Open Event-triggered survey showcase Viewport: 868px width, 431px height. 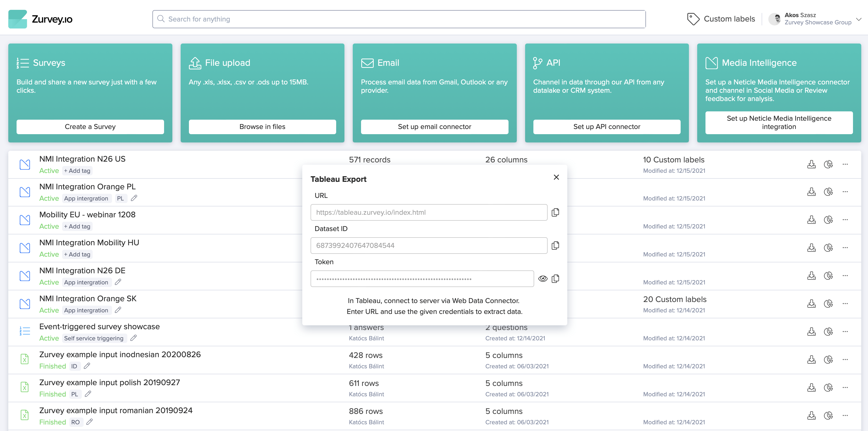pos(99,326)
